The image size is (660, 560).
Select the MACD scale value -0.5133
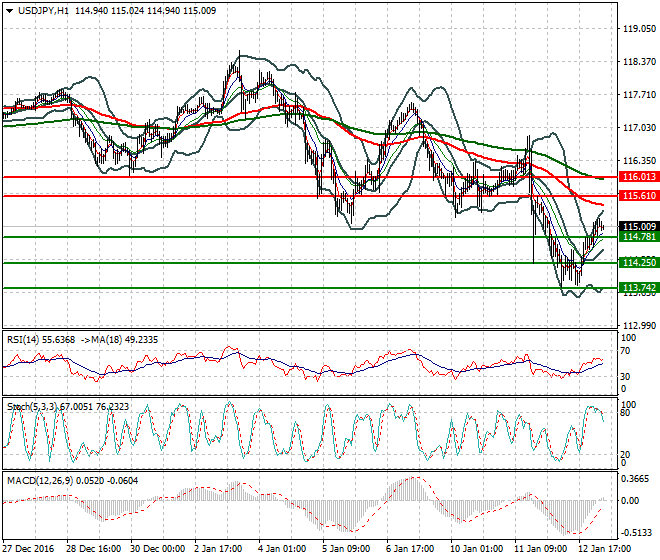pos(637,533)
